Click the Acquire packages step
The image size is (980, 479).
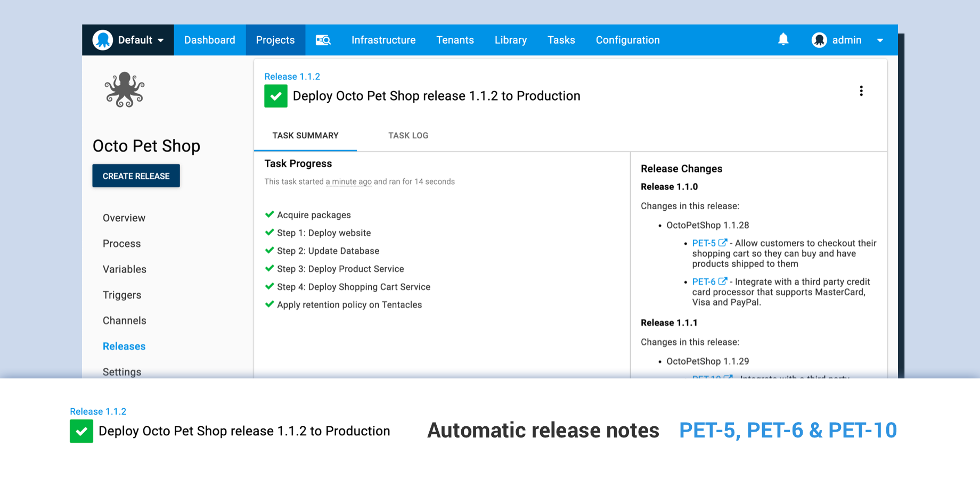click(x=314, y=215)
